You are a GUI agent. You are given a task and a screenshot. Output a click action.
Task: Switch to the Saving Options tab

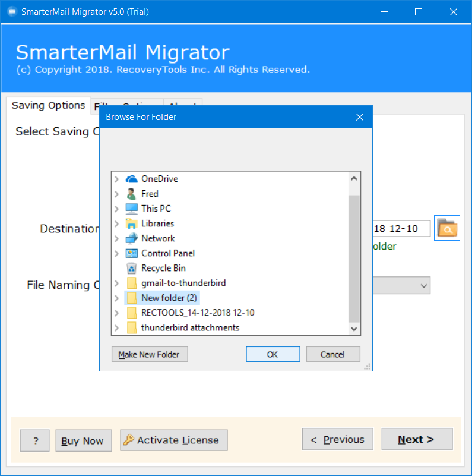(48, 105)
